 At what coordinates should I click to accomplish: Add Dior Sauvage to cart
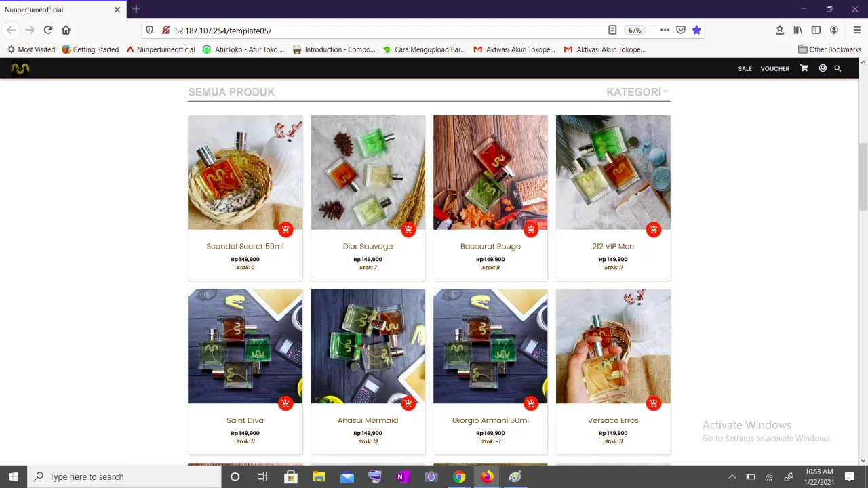pyautogui.click(x=408, y=230)
